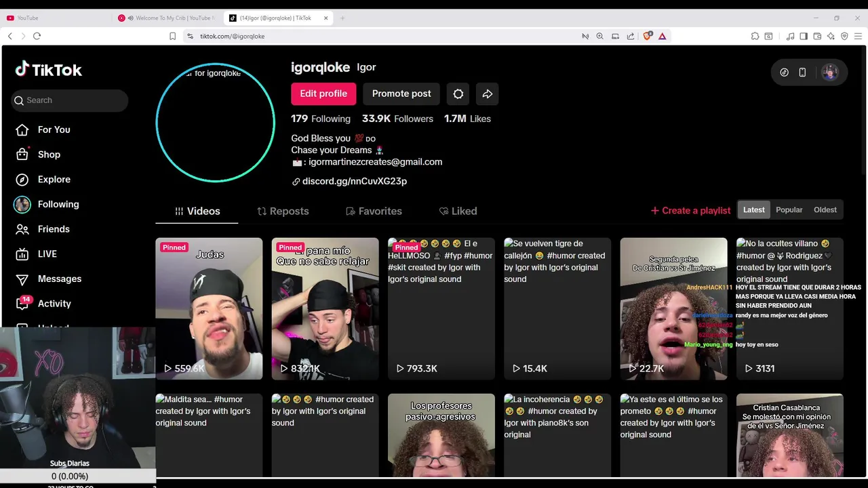Image resolution: width=868 pixels, height=488 pixels.
Task: Bookmark this page icon
Action: pyautogui.click(x=172, y=36)
